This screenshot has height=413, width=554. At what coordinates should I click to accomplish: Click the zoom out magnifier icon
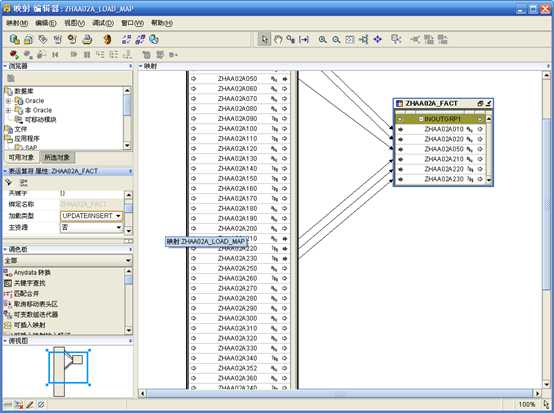336,40
